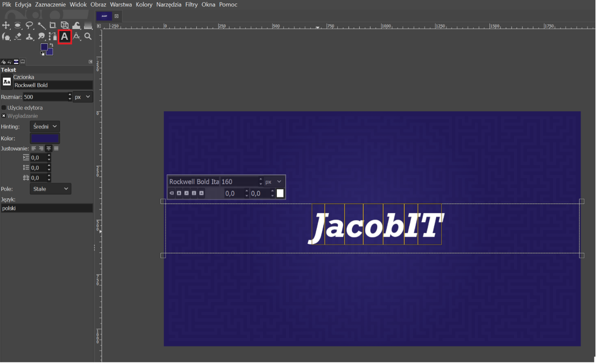
Task: Clear text style in the floating toolbar
Action: 172,193
